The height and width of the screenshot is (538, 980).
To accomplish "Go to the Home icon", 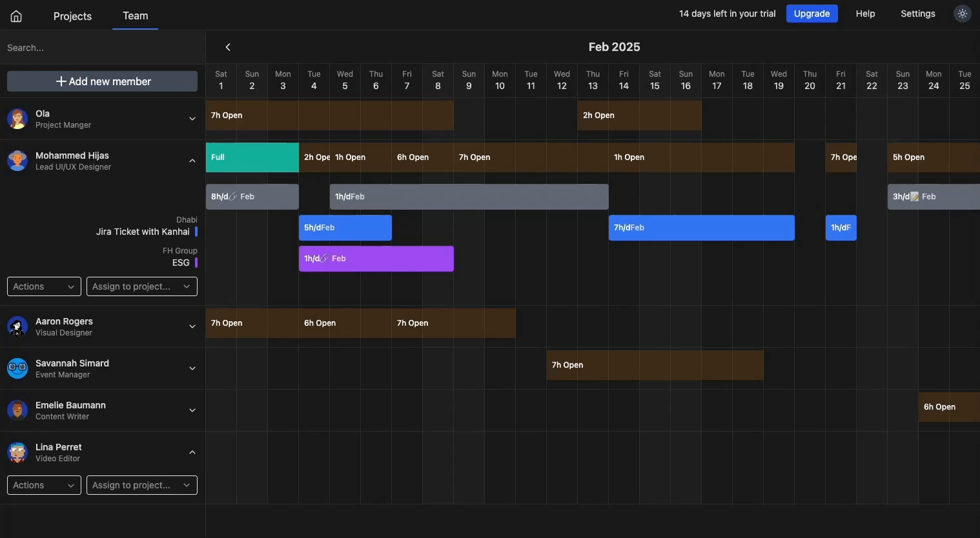I will tap(16, 16).
